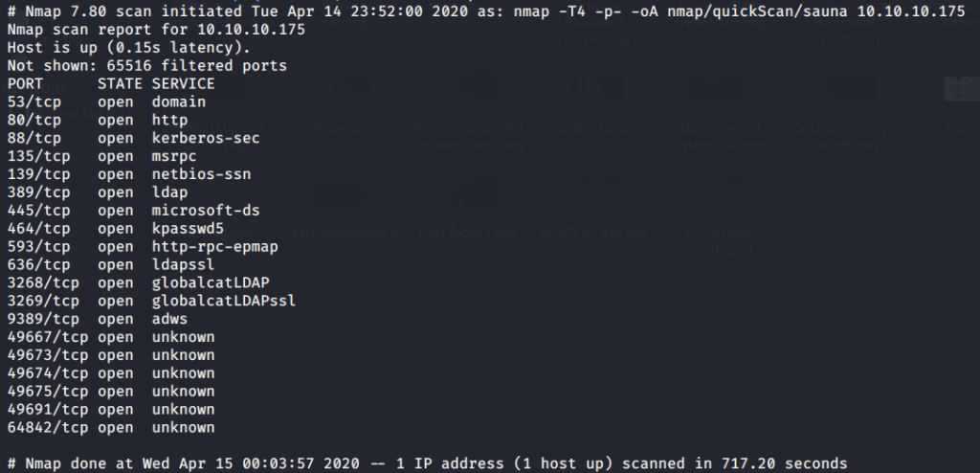Click the Nmap done summary line
Screen dimensions: 980x473
[x=426, y=463]
